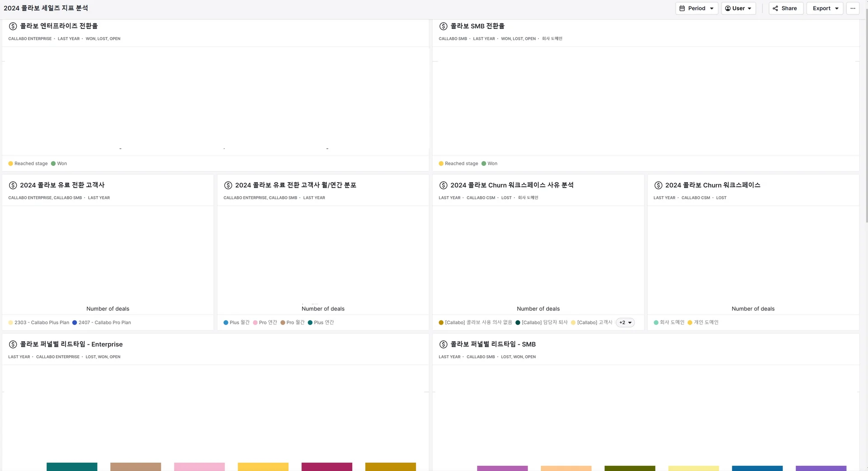Click the dollar icon on Churn 워크스페이스 사유 분석 card
868x471 pixels.
(443, 185)
